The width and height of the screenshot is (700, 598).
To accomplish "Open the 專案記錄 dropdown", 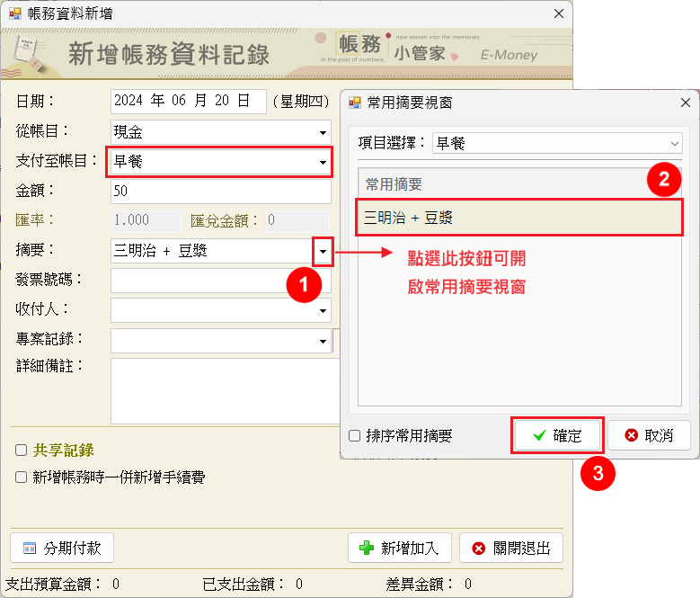I will (323, 342).
